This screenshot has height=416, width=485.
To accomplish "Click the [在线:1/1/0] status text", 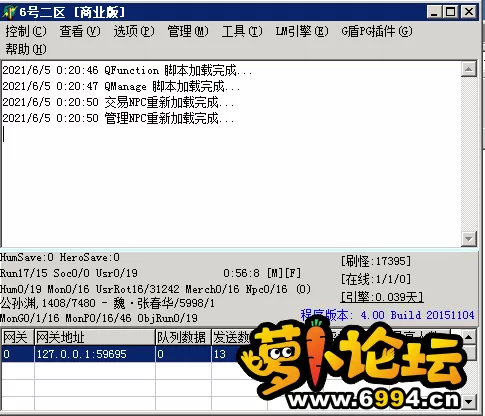I will tap(376, 279).
